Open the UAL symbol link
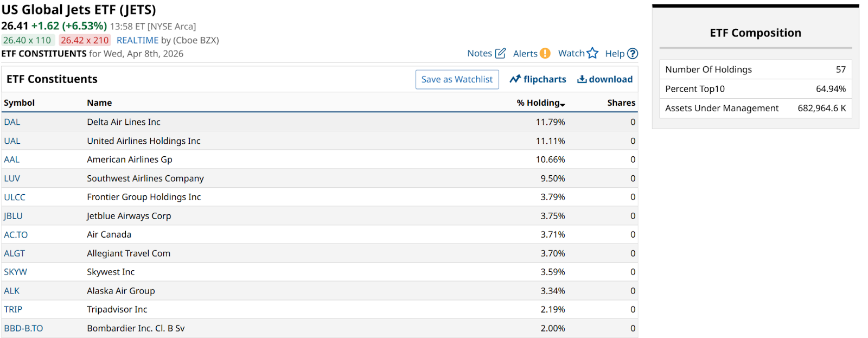 click(x=12, y=141)
